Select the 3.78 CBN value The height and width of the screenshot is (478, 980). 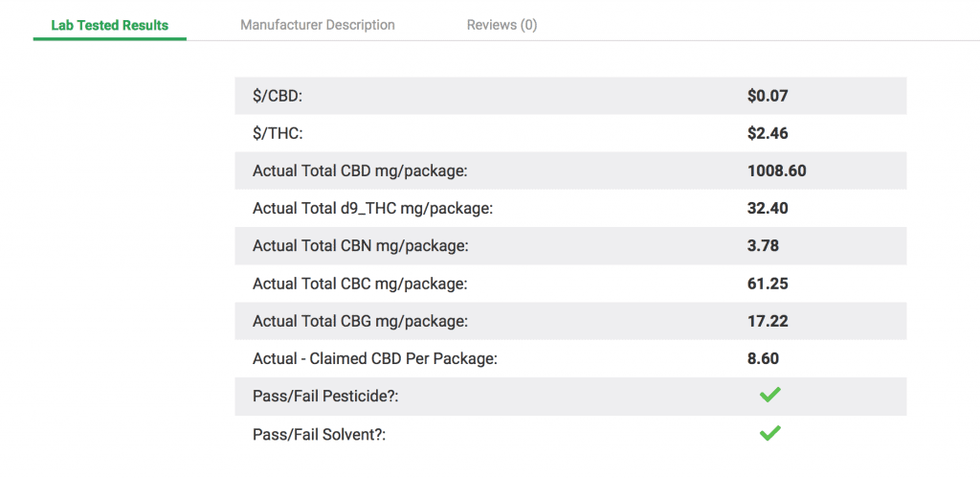pyautogui.click(x=763, y=246)
